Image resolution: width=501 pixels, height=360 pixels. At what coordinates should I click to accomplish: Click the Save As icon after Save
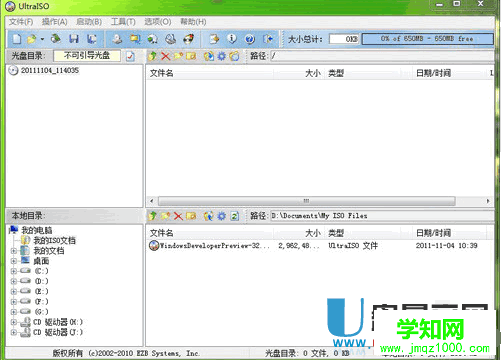click(x=92, y=39)
